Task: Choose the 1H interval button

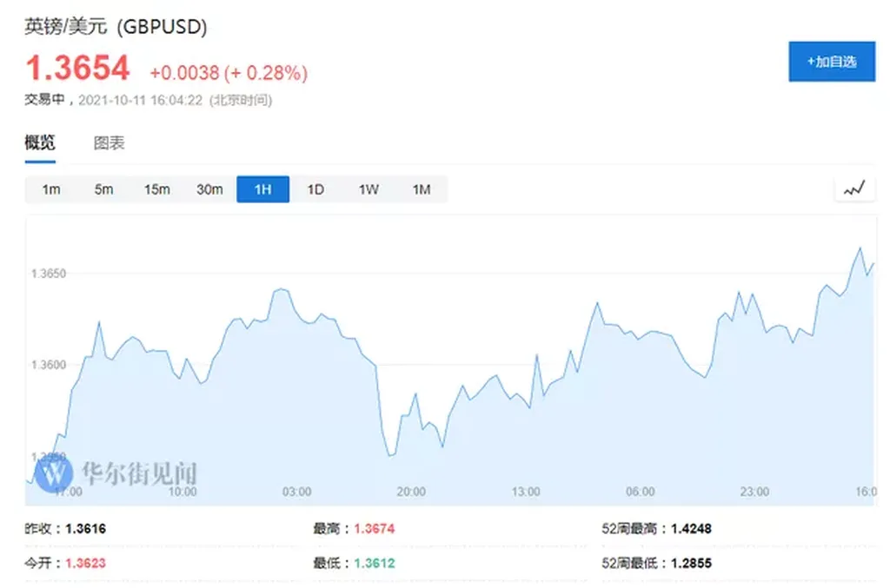Action: [x=262, y=189]
